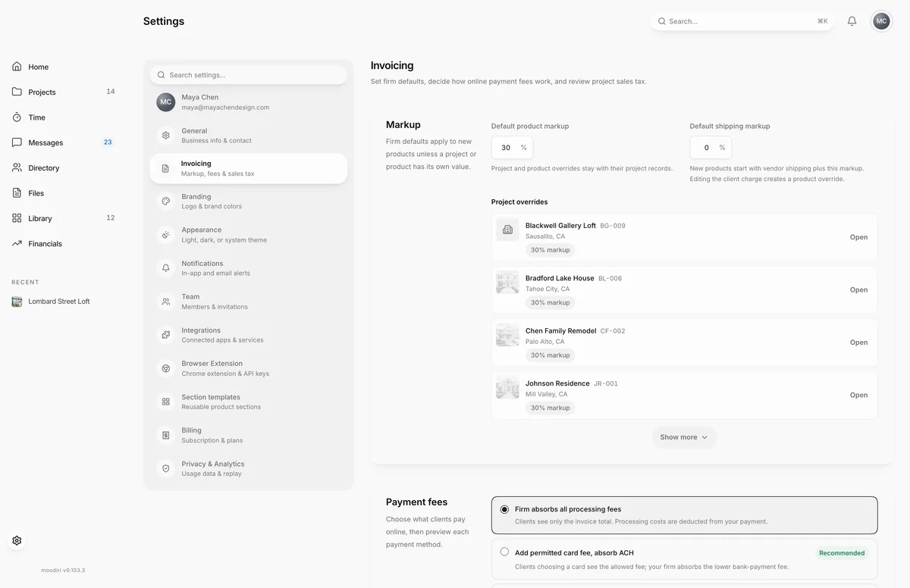
Task: Open the Home icon in sidebar
Action: (17, 67)
